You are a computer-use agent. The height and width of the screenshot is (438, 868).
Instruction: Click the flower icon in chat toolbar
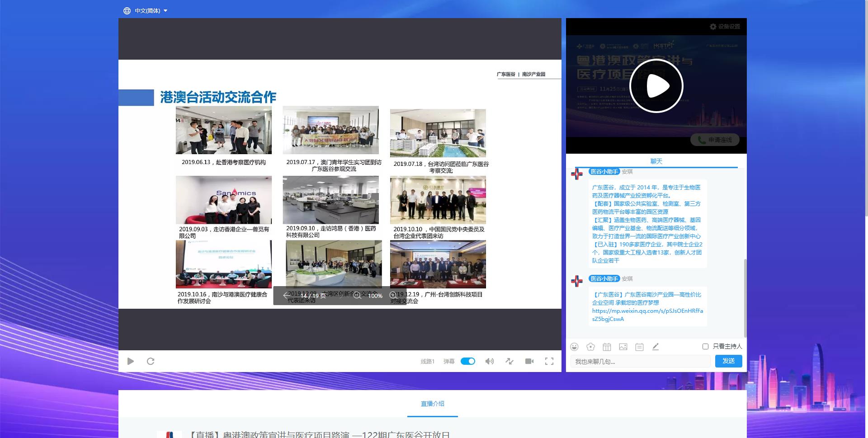(590, 347)
